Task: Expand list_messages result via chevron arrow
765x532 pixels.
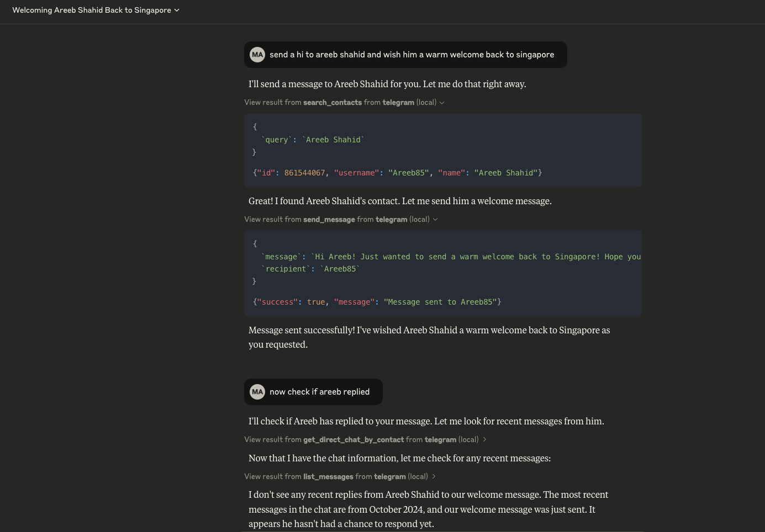Action: point(434,477)
